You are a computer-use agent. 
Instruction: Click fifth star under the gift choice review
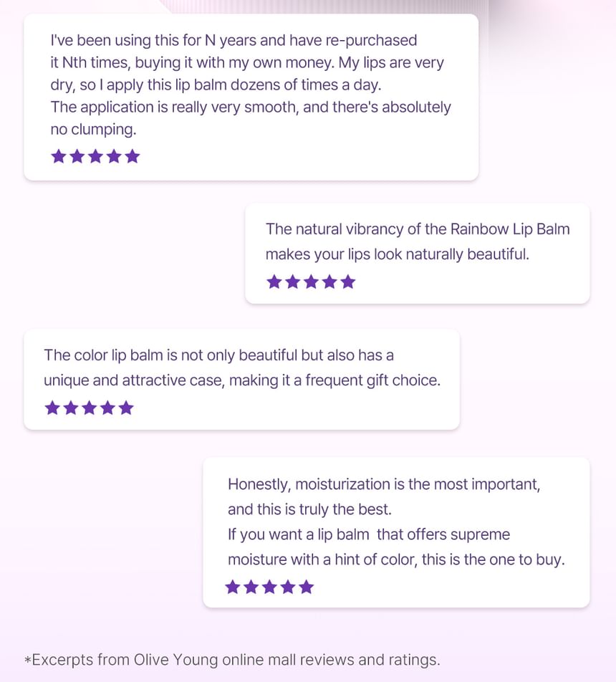pyautogui.click(x=126, y=408)
